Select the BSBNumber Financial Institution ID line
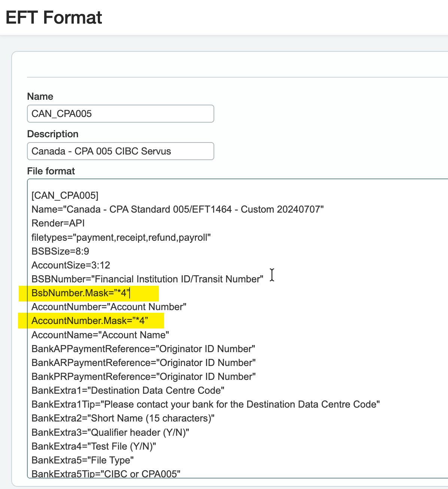This screenshot has width=448, height=489. (147, 279)
